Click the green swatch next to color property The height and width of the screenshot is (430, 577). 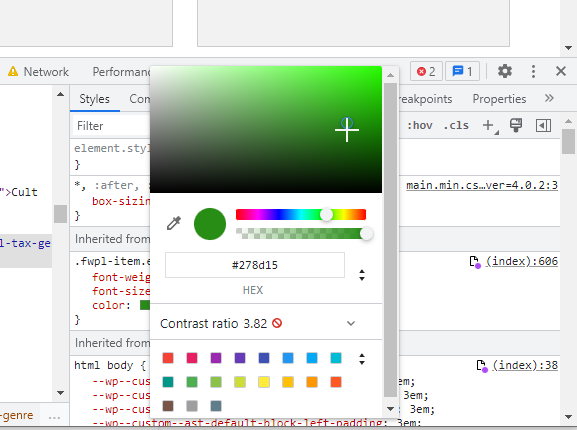click(145, 305)
